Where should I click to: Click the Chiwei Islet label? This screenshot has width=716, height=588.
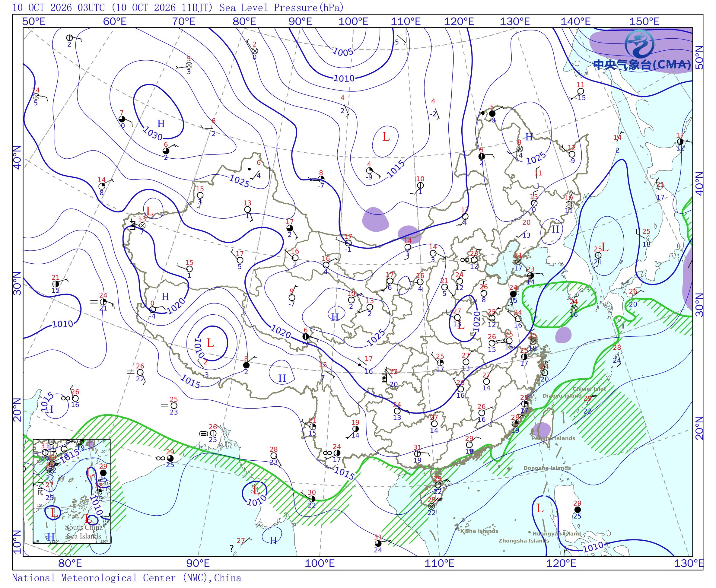[589, 389]
